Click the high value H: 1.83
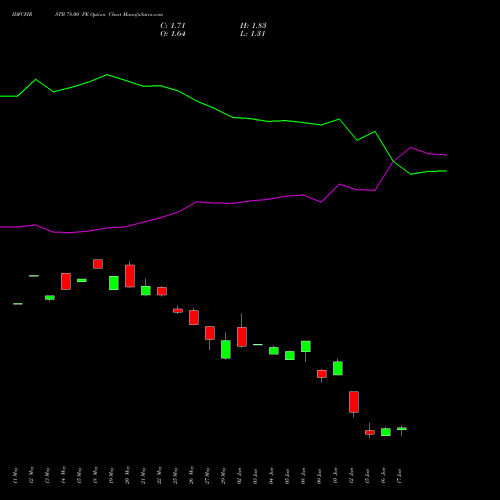Screen dimensions: 500x500 [253, 26]
